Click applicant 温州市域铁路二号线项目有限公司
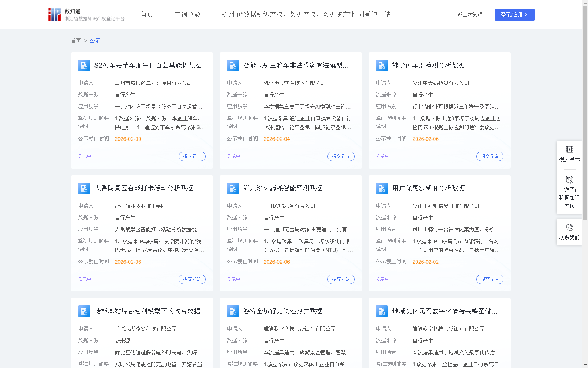This screenshot has width=588, height=368. click(x=153, y=83)
